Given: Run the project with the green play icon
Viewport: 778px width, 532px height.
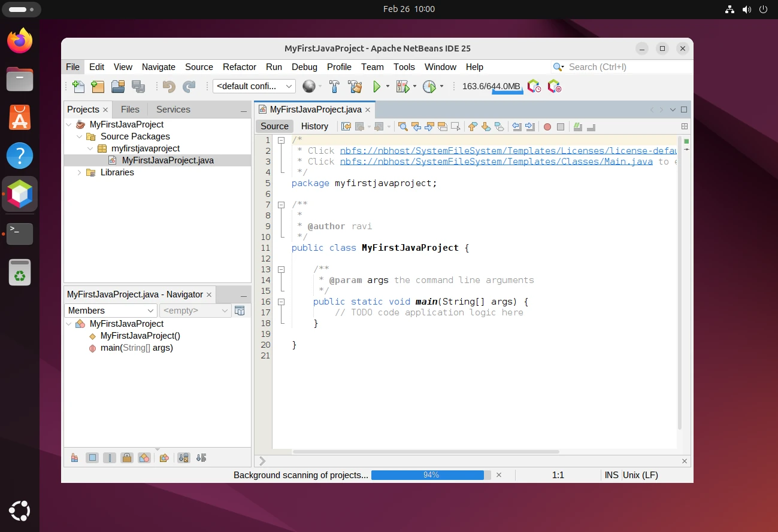Looking at the screenshot, I should point(377,87).
